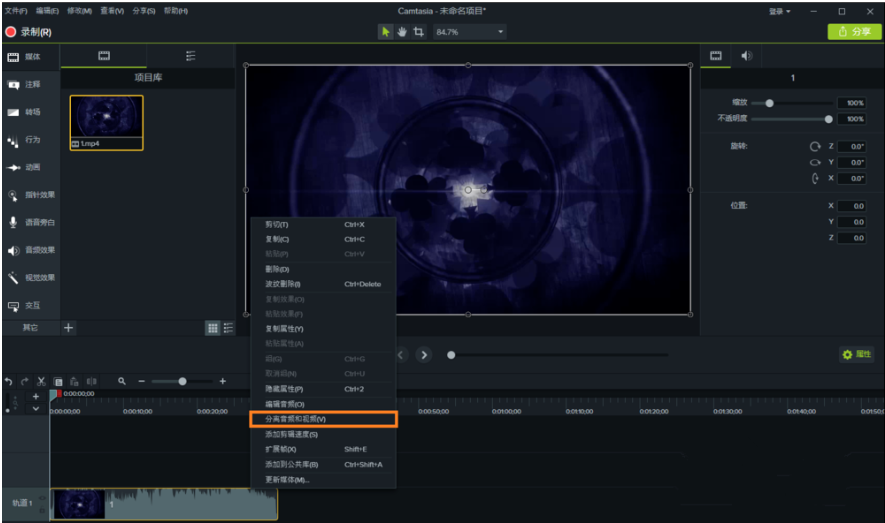This screenshot has height=523, width=885.
Task: Go to next frame with right chevron
Action: (x=424, y=355)
